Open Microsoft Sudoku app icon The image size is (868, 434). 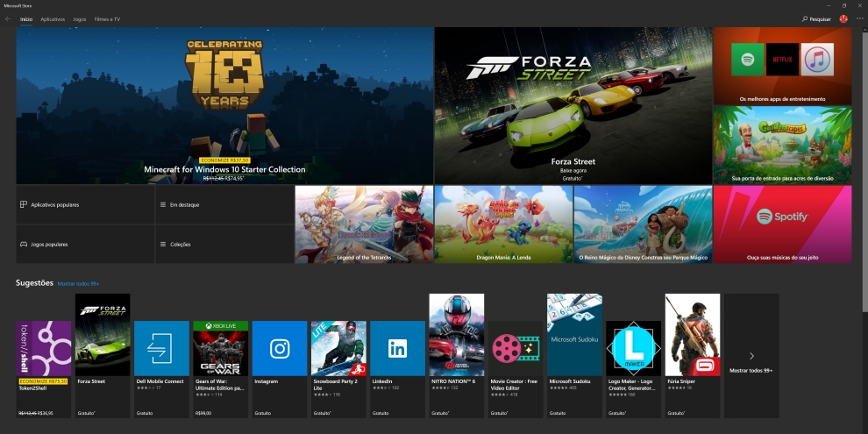pos(574,335)
